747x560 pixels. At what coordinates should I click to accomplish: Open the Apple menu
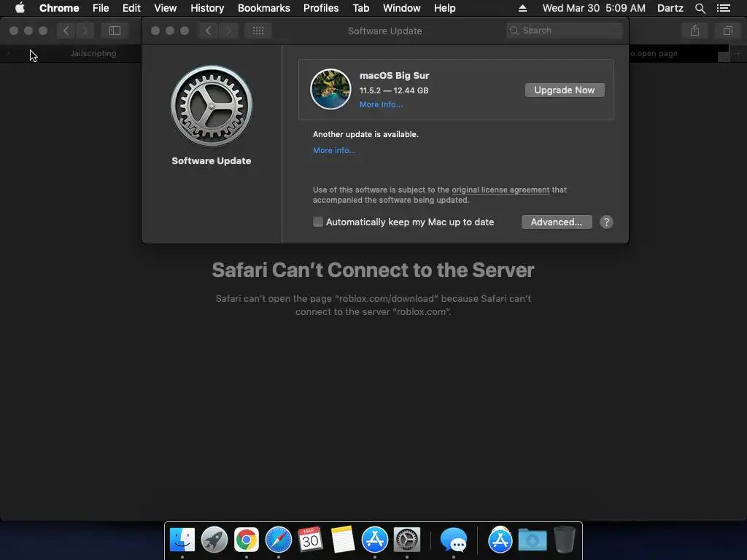(20, 8)
